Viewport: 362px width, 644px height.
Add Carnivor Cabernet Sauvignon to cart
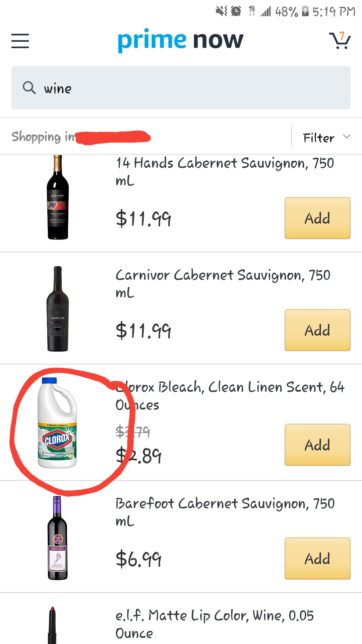317,330
